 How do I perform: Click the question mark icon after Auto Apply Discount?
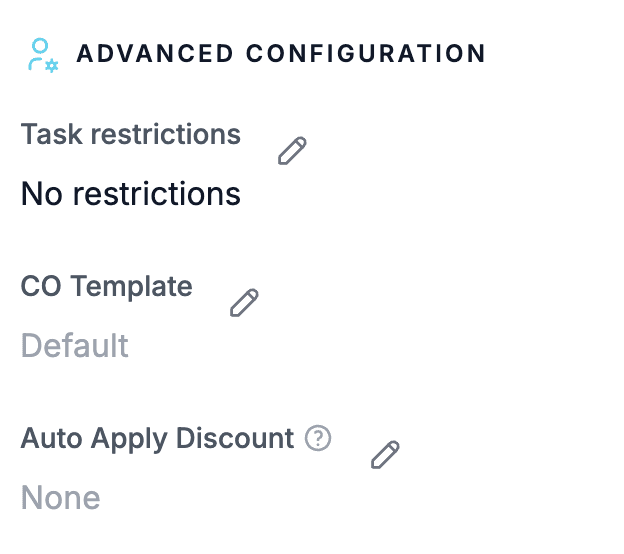(318, 438)
